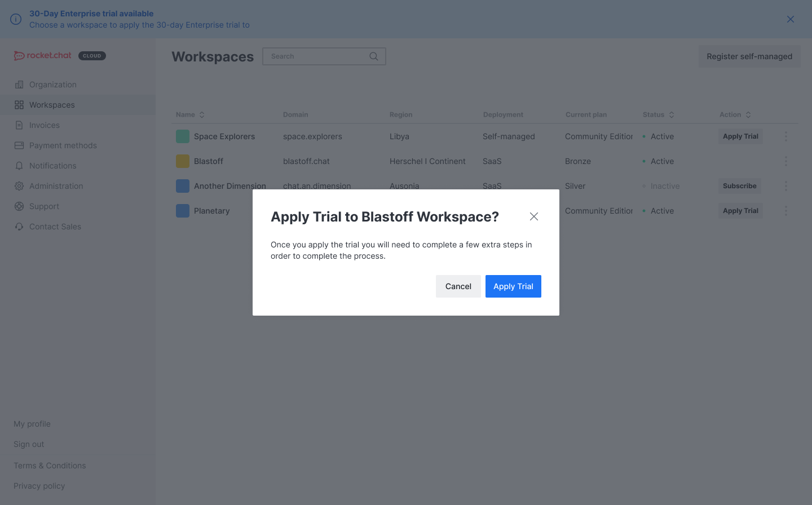Screen dimensions: 812x505
Task: Click Another Dimension blue avatar
Action: (x=183, y=186)
